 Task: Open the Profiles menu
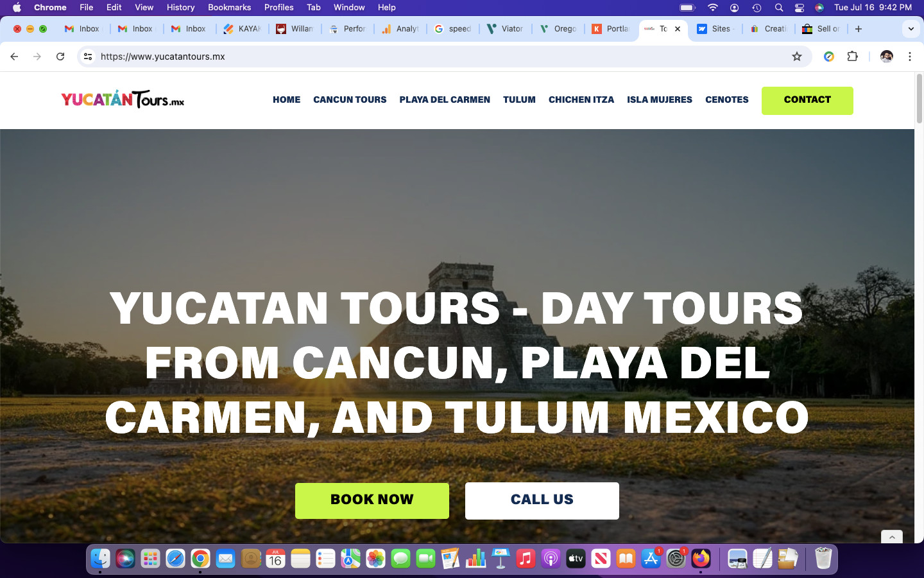[x=278, y=8]
